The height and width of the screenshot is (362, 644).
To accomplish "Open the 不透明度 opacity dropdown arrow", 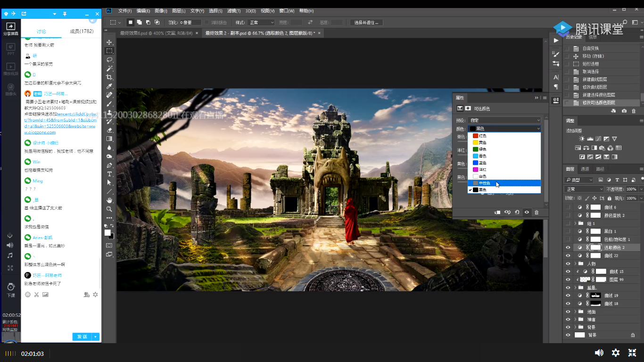I will (641, 189).
